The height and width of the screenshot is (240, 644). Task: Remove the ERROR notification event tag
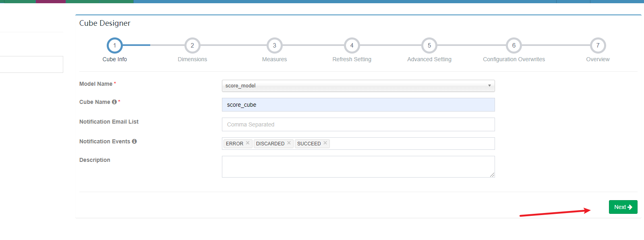click(x=248, y=143)
